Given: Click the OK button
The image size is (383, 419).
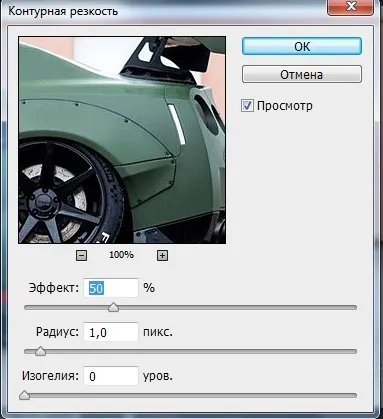Looking at the screenshot, I should tap(302, 46).
